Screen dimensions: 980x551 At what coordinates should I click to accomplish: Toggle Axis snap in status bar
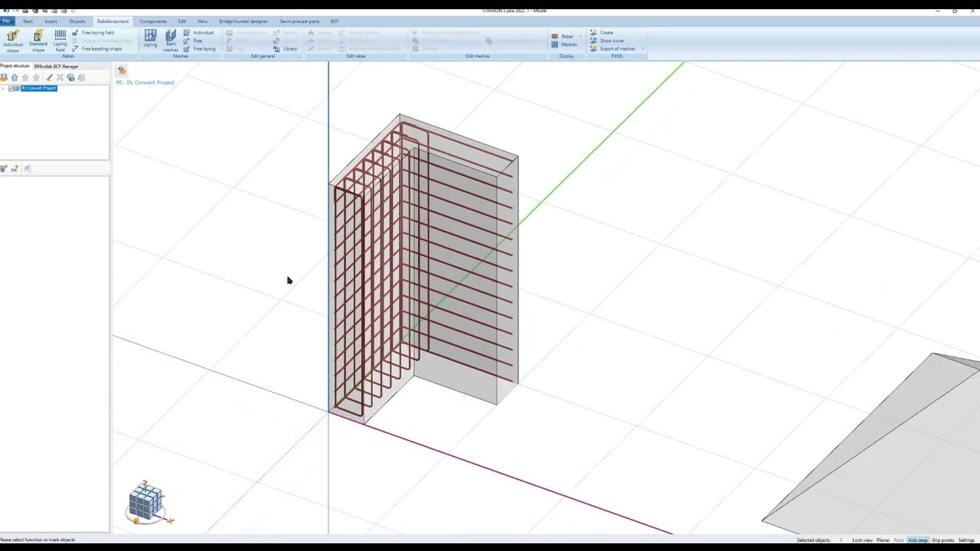click(x=917, y=540)
